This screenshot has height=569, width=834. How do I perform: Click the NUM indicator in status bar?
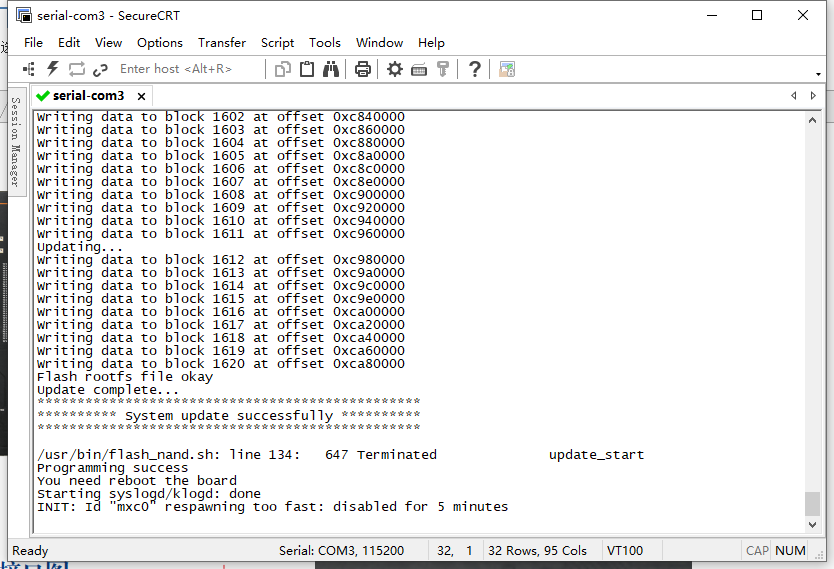(790, 550)
